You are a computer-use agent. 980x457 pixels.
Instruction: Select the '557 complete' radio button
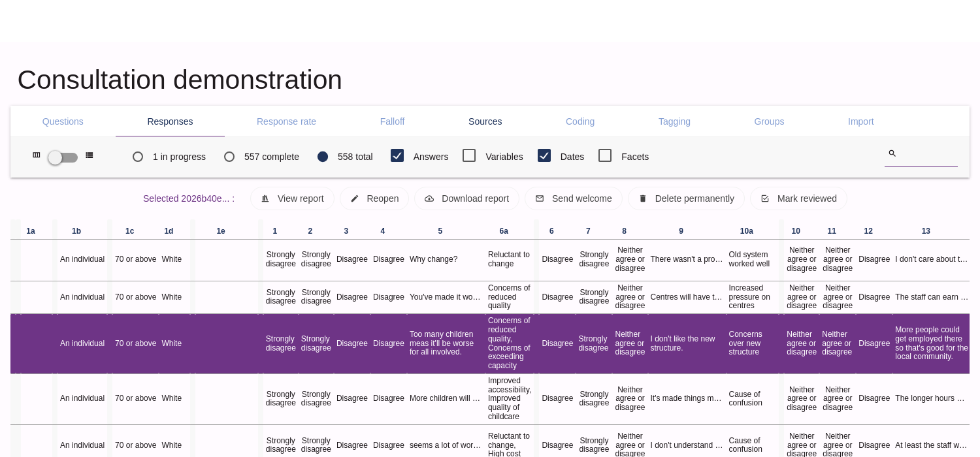(229, 157)
